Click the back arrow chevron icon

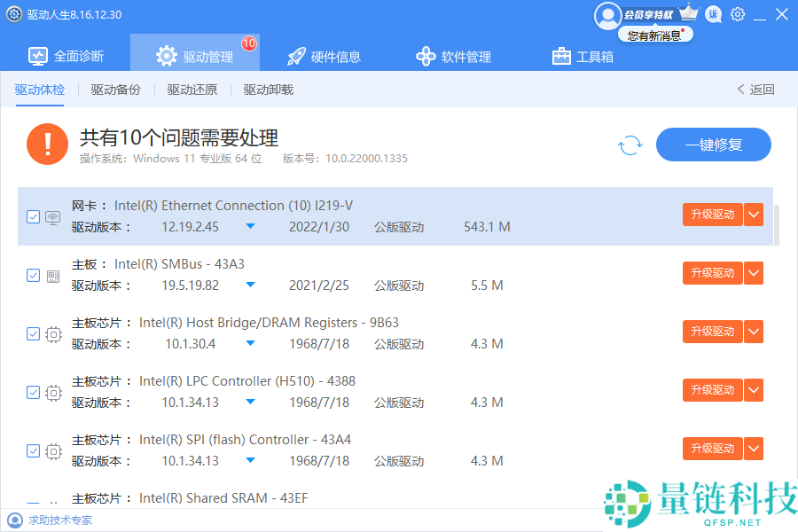tap(741, 89)
